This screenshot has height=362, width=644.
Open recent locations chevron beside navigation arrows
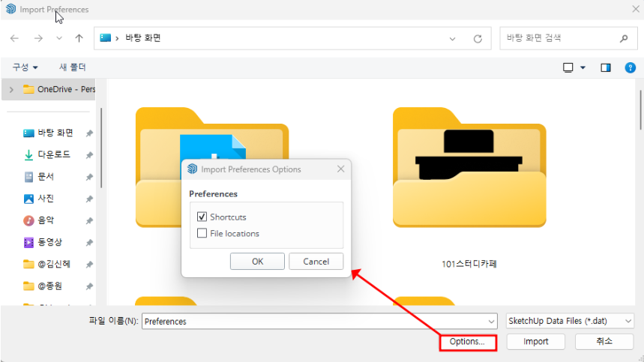point(59,38)
